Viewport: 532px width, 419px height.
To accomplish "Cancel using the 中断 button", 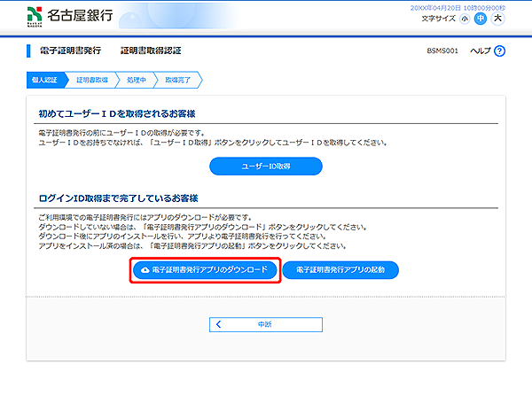I will (265, 325).
